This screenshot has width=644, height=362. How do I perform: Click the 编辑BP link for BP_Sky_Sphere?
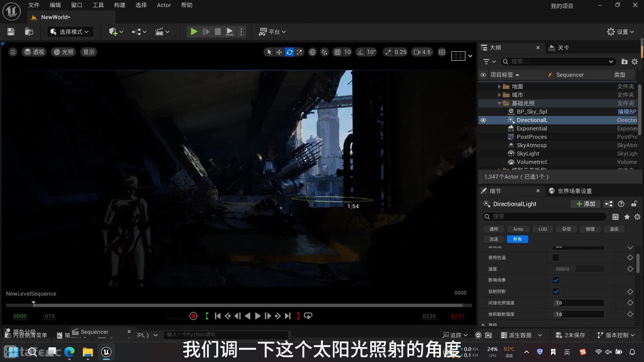[x=627, y=112]
